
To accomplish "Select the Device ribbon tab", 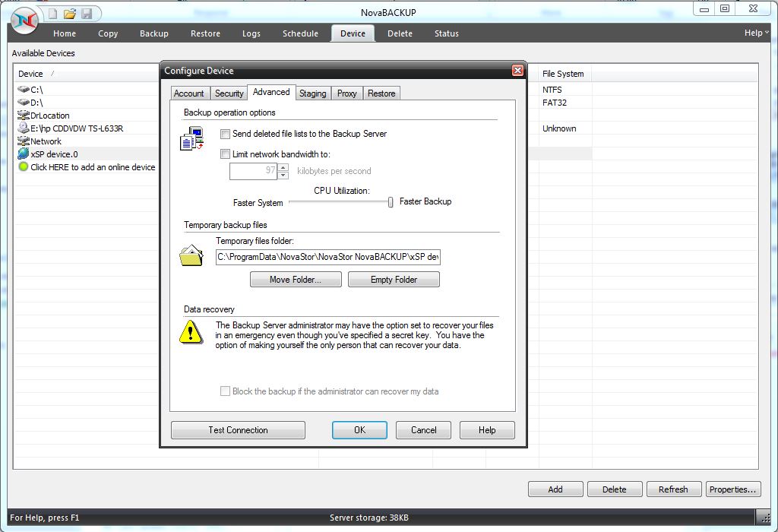I will coord(353,33).
